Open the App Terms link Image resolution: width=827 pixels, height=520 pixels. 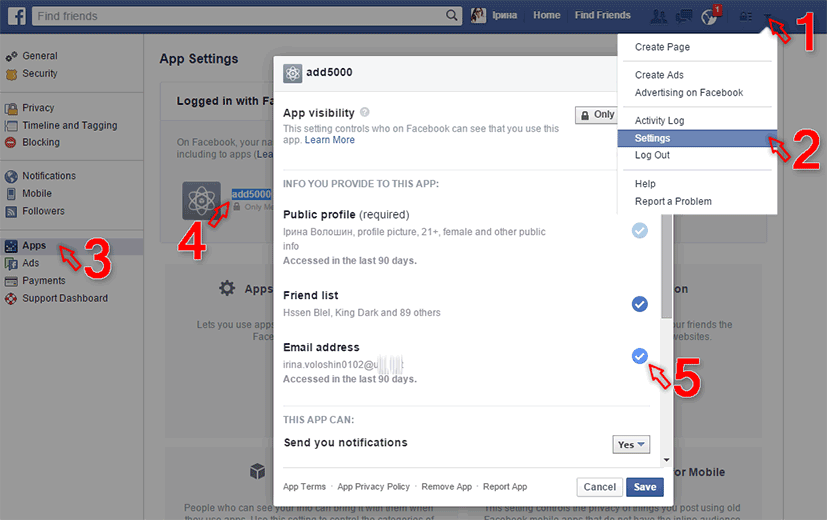click(x=304, y=486)
